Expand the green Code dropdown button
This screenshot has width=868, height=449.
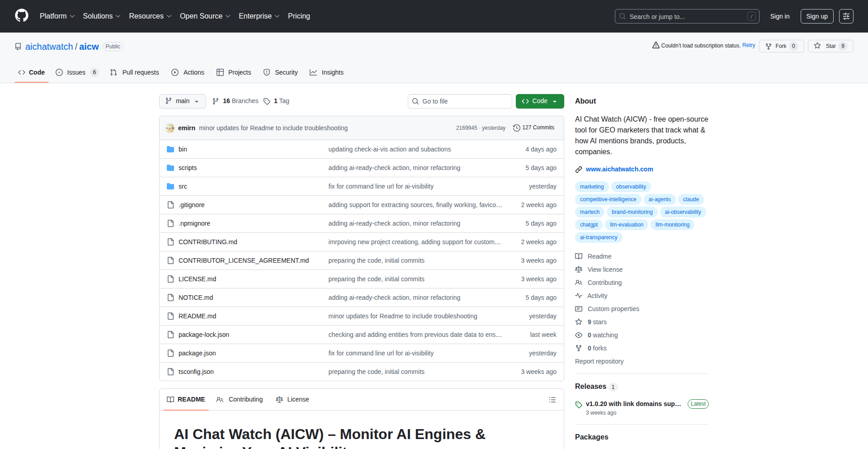click(x=539, y=101)
